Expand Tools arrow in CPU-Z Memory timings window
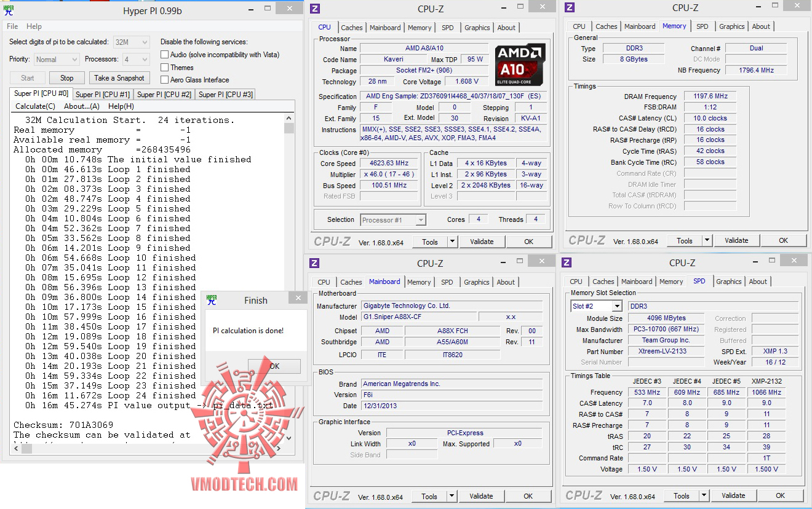Viewport: 812px width, 509px height. (x=707, y=240)
